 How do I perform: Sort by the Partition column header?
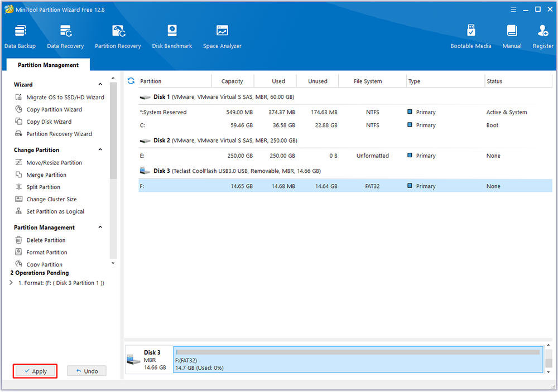174,81
